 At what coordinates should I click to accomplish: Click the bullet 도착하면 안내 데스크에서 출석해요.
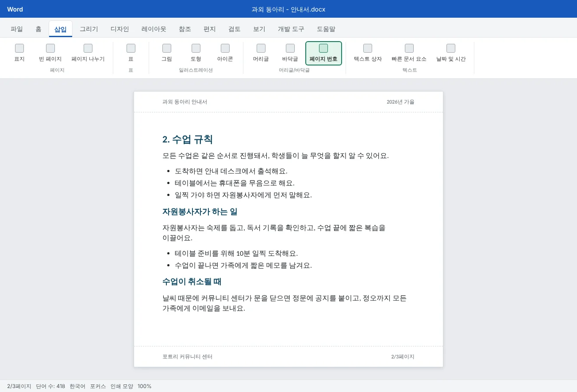pyautogui.click(x=231, y=171)
